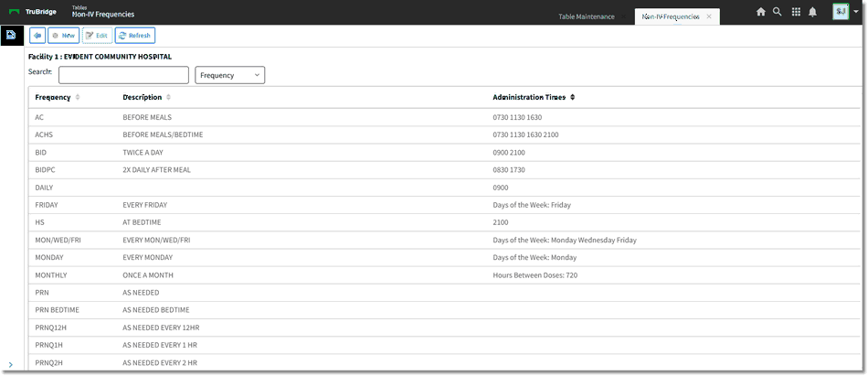Viewport: 868px width, 376px height.
Task: Click the 2X DAILY AFTER MEAL description
Action: pyautogui.click(x=156, y=169)
